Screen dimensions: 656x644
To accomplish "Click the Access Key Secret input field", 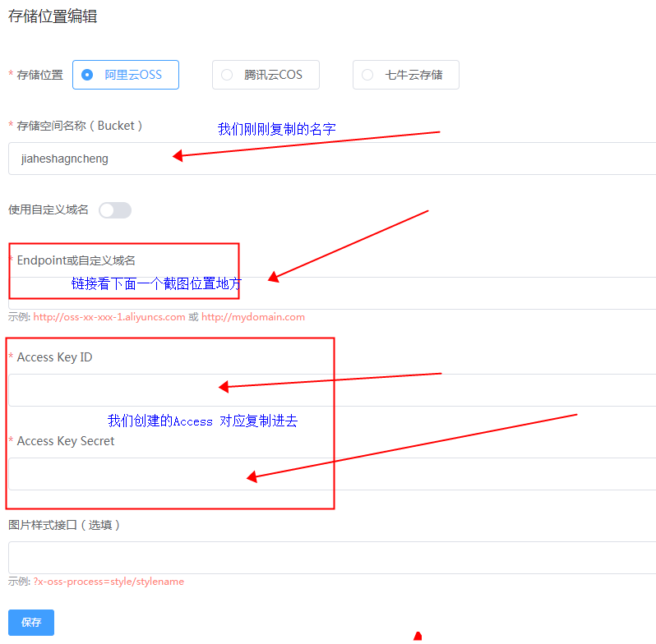I will tap(332, 474).
